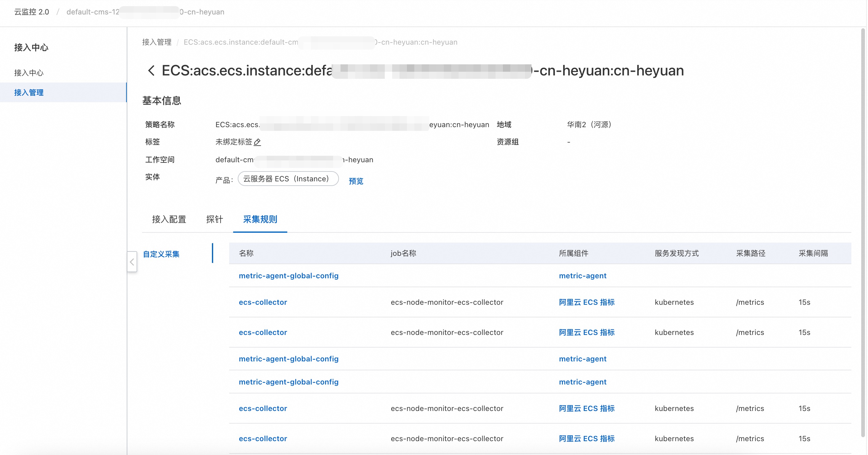Click the 名称 column header
Screen dimensions: 868x455
pyautogui.click(x=246, y=253)
